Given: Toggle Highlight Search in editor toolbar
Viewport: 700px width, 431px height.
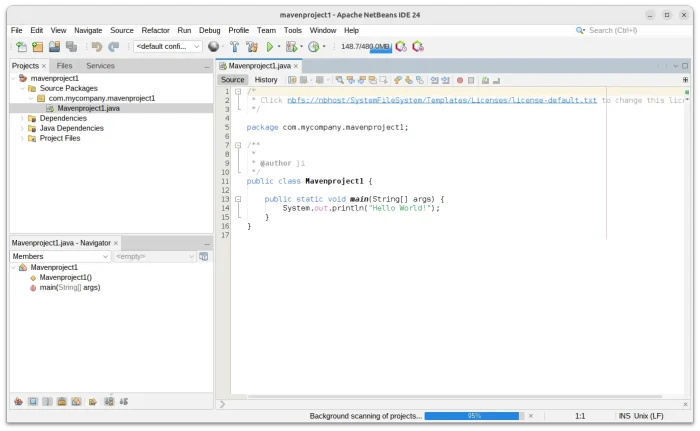Looking at the screenshot, I should [372, 80].
